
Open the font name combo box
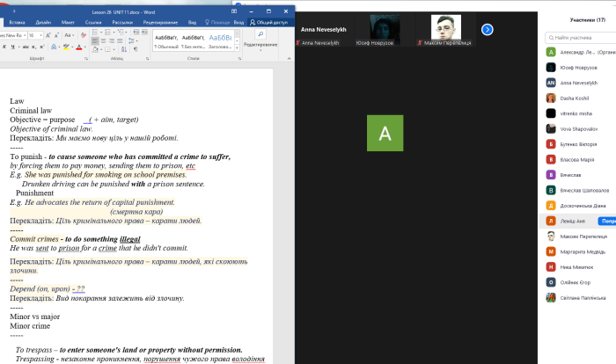click(x=13, y=35)
